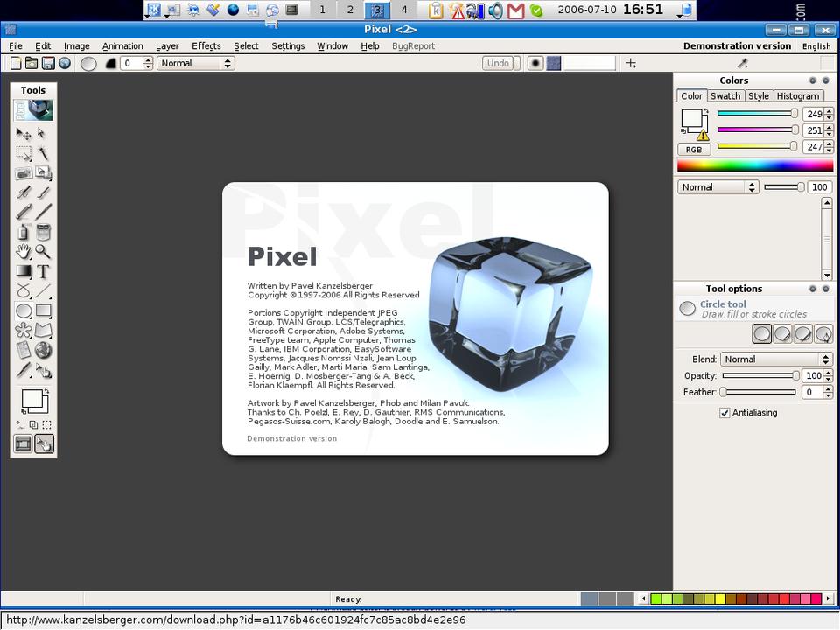Click the eyedropper icon in top toolbar
The width and height of the screenshot is (840, 630).
[743, 63]
